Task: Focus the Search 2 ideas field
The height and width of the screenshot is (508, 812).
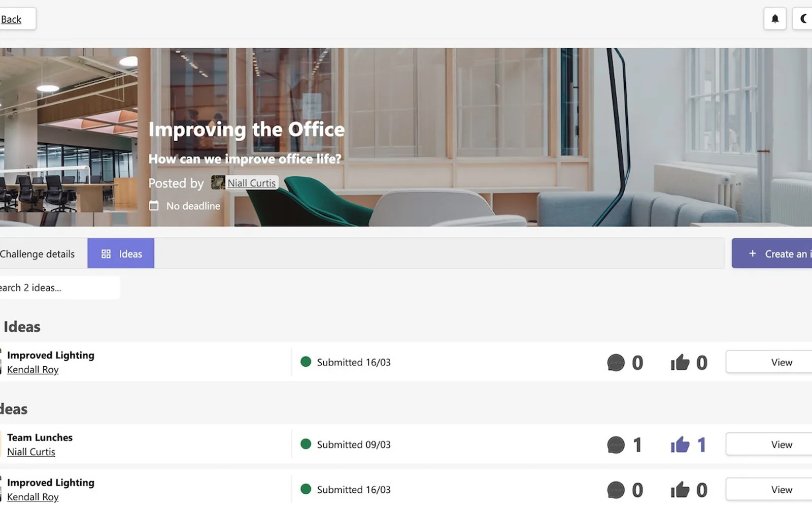Action: 60,288
